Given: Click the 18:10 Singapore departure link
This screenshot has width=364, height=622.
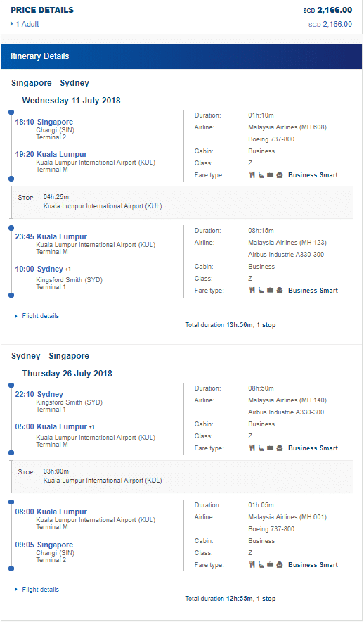Looking at the screenshot, I should pyautogui.click(x=44, y=122).
